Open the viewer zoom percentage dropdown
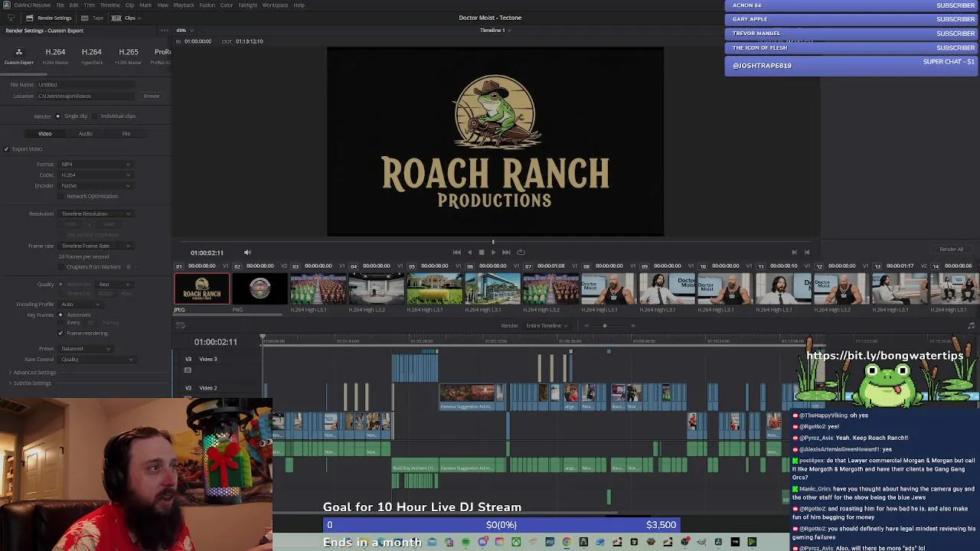The image size is (980, 551). pos(184,31)
